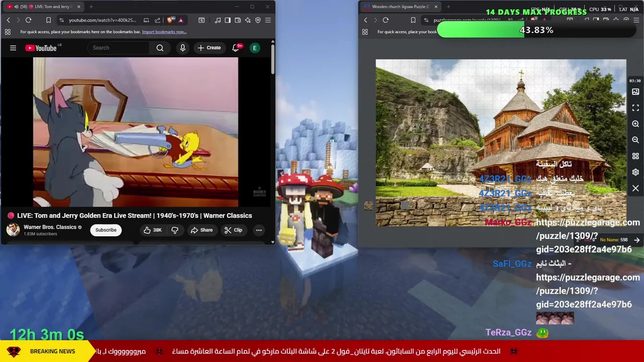
Task: Clip the Tom and Jerry live stream
Action: [x=233, y=230]
